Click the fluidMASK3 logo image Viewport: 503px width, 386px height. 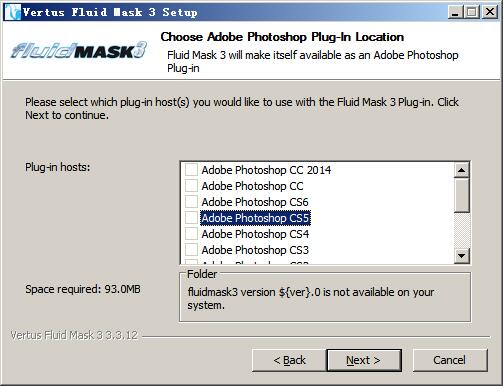pyautogui.click(x=79, y=50)
